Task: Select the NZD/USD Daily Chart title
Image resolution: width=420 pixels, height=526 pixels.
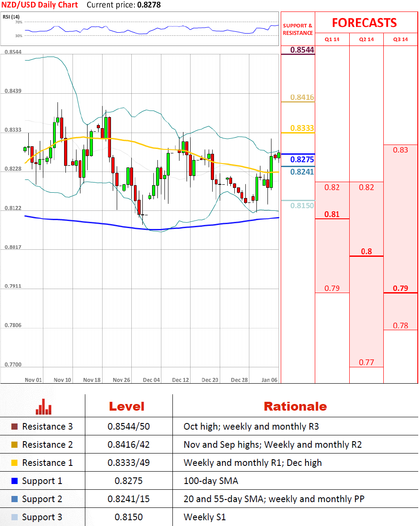Action: pyautogui.click(x=40, y=5)
